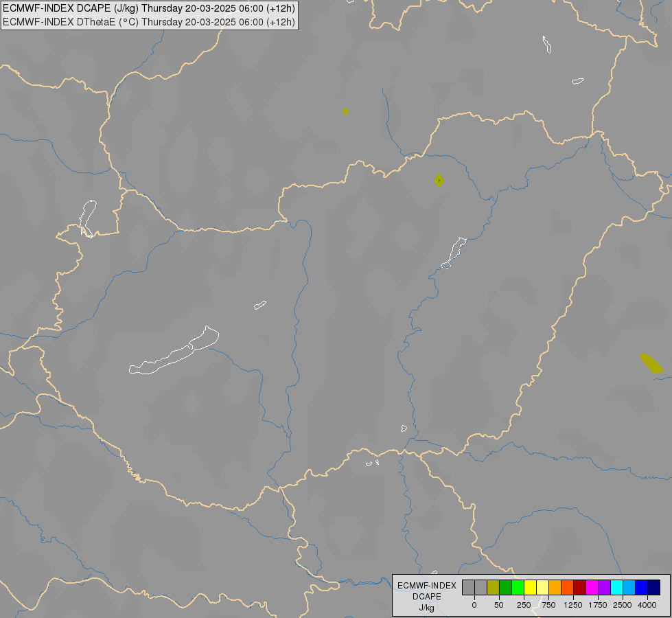Click the legend value 50

(499, 605)
